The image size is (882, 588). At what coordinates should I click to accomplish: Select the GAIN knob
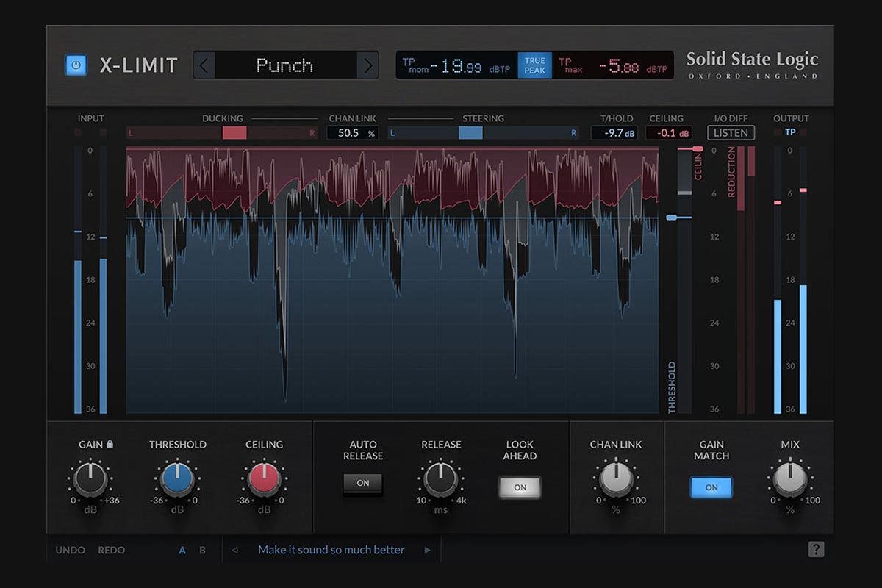pyautogui.click(x=90, y=480)
